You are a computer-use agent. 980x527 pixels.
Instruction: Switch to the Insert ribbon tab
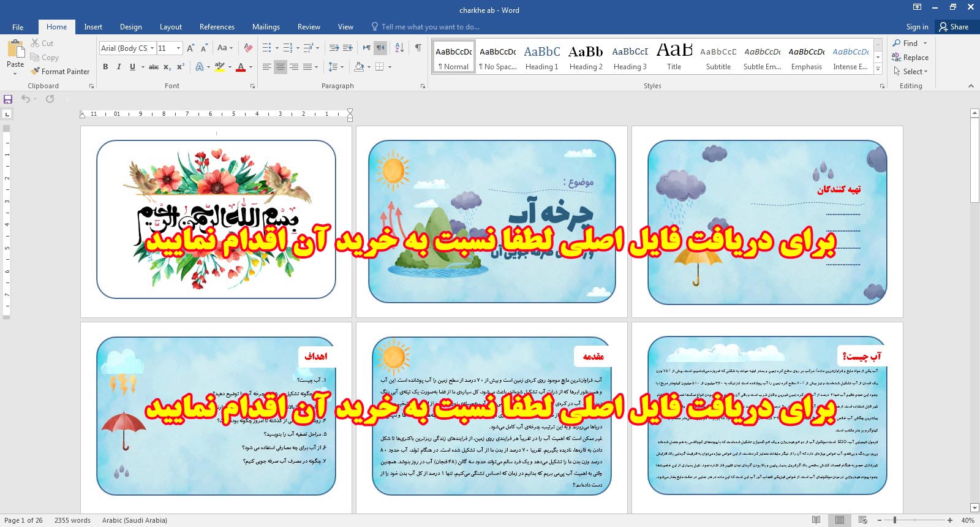(93, 27)
